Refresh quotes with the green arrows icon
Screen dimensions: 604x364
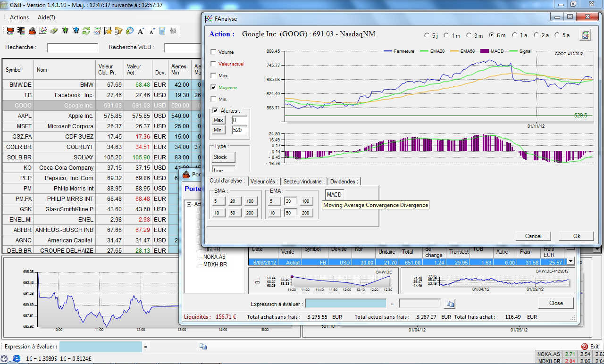click(86, 31)
